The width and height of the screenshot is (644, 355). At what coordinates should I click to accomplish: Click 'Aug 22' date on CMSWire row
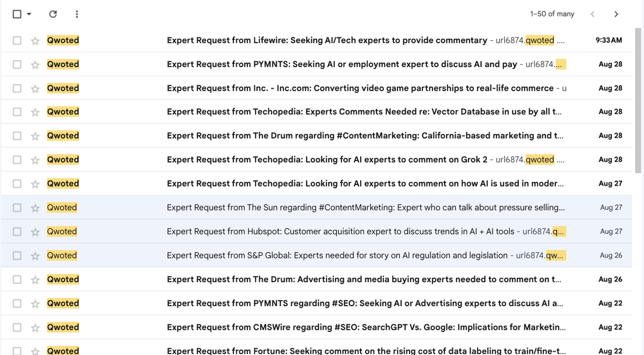611,327
